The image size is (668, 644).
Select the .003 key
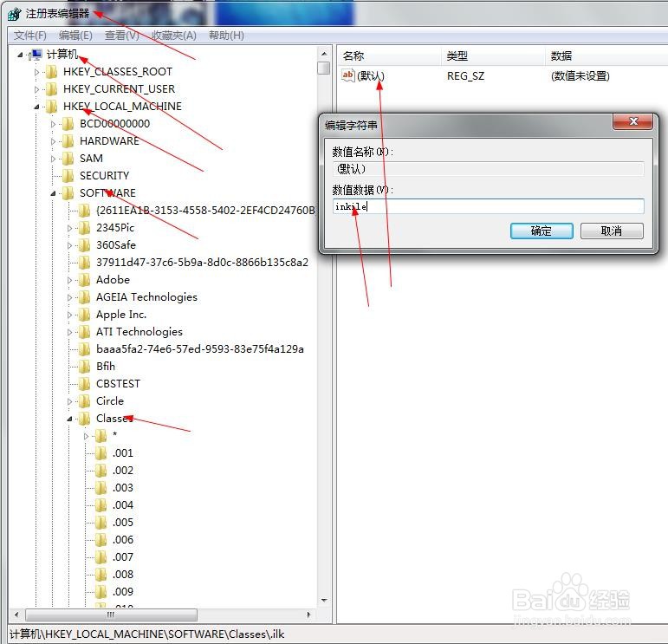coord(123,488)
